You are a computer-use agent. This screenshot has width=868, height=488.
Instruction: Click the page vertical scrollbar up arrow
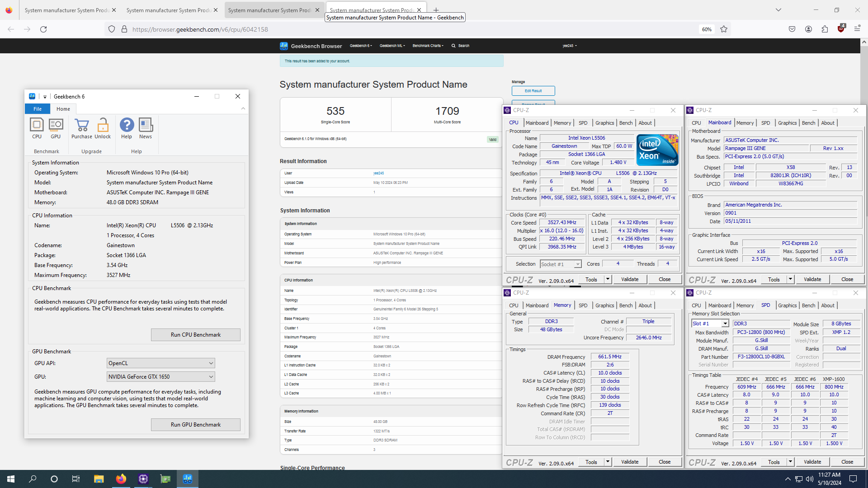864,42
